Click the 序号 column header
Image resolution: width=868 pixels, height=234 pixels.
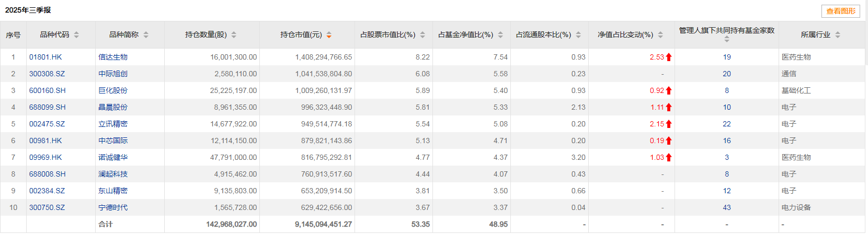[x=13, y=35]
